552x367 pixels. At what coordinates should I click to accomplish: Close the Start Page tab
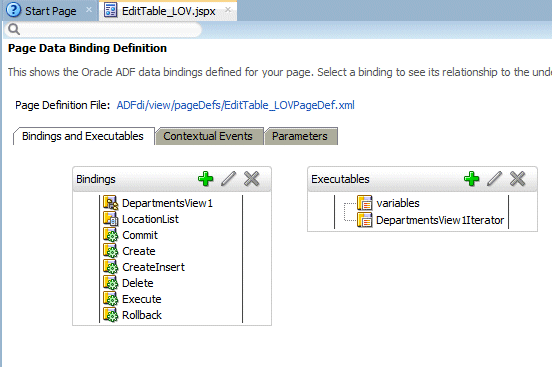point(89,10)
